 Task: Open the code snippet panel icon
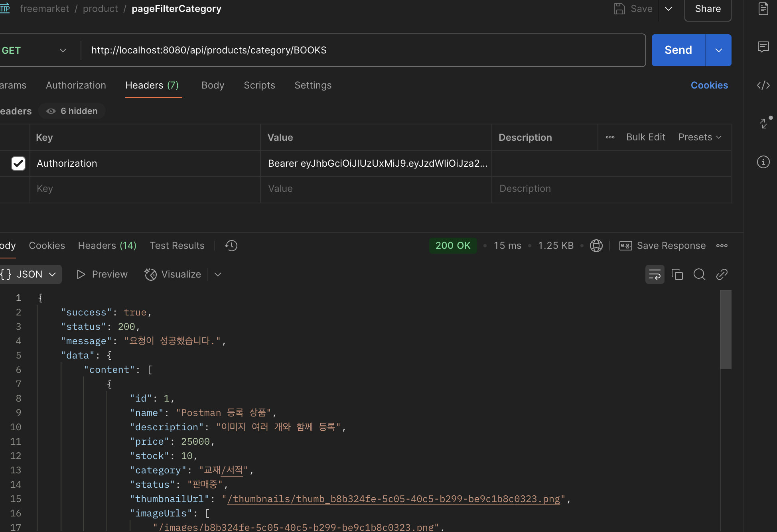763,85
